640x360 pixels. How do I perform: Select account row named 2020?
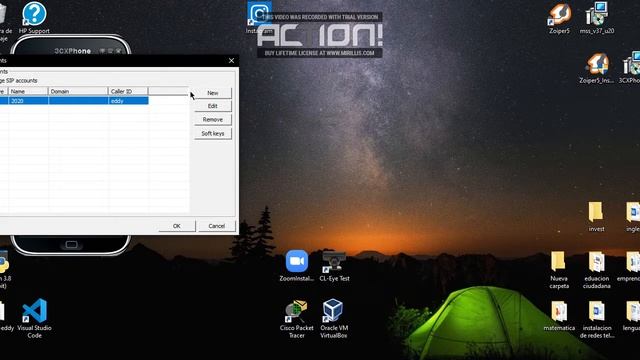point(74,101)
